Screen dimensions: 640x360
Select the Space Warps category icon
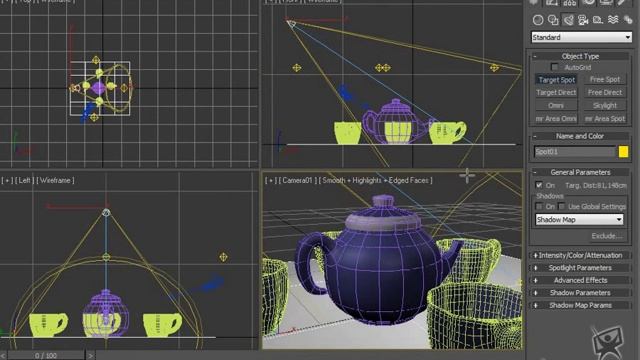pos(613,20)
